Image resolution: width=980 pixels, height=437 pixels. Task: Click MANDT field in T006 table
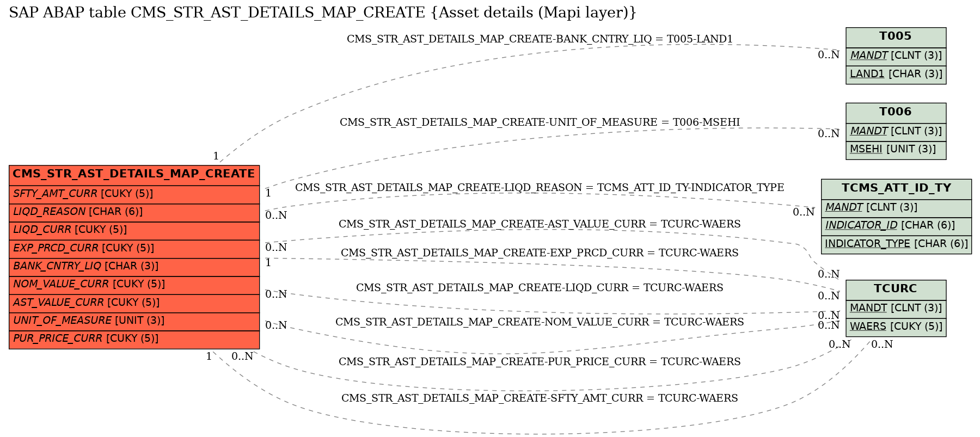[x=896, y=132]
